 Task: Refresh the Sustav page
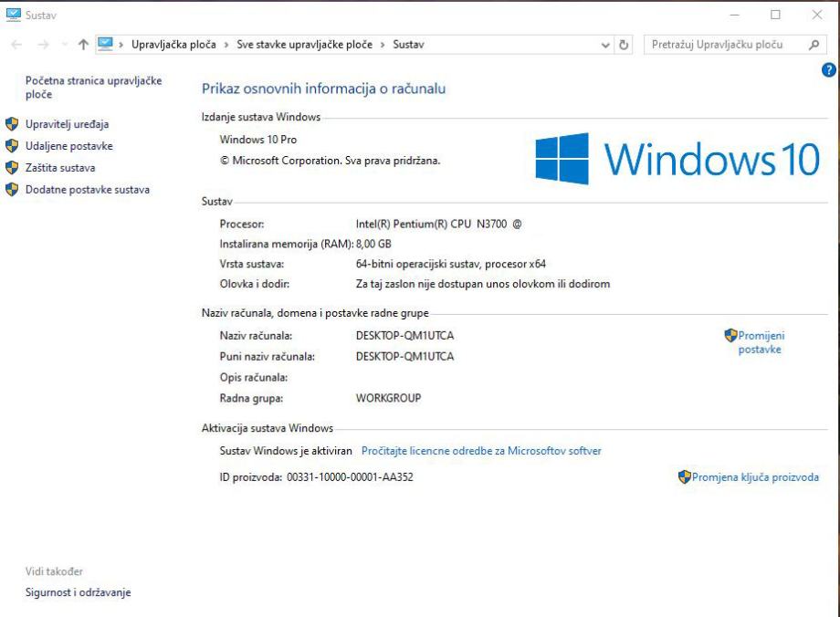click(x=624, y=45)
